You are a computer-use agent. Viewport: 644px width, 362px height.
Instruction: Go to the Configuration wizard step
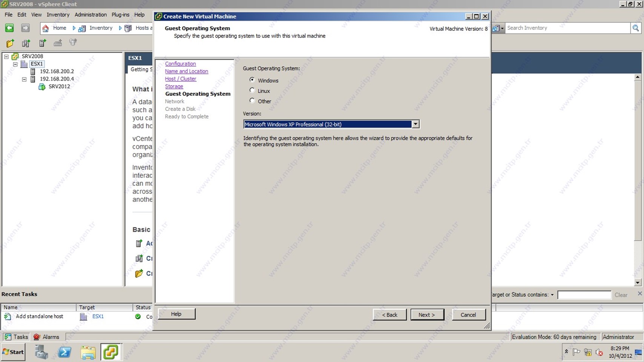click(180, 64)
